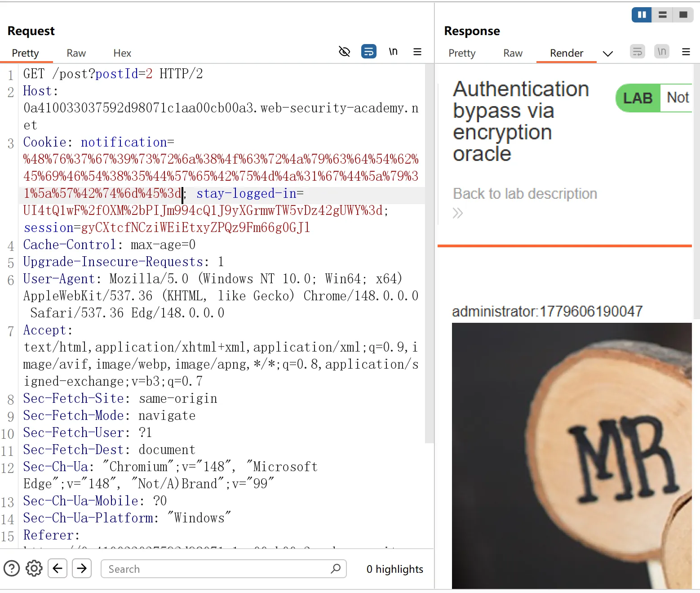The height and width of the screenshot is (593, 700).
Task: Open search settings gear icon
Action: [34, 569]
